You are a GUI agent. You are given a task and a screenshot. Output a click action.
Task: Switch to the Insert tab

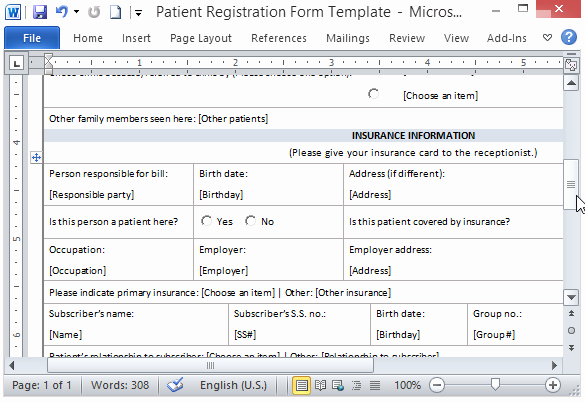tap(136, 38)
